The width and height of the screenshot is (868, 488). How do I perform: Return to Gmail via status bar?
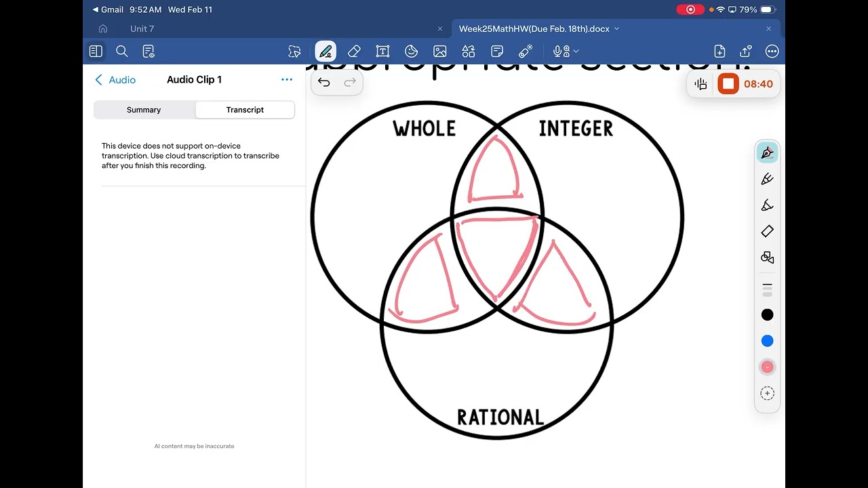pyautogui.click(x=108, y=9)
